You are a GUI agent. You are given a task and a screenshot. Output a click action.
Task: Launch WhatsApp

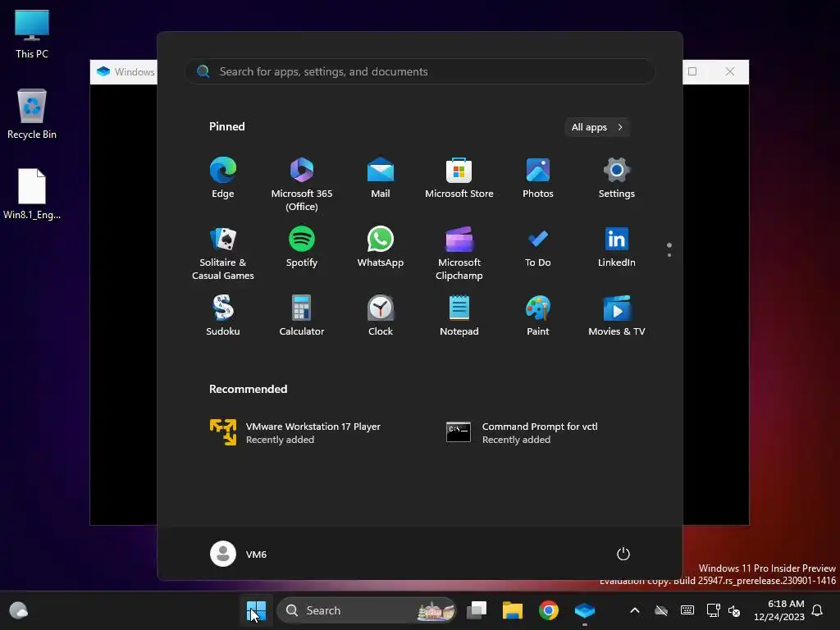pyautogui.click(x=381, y=247)
